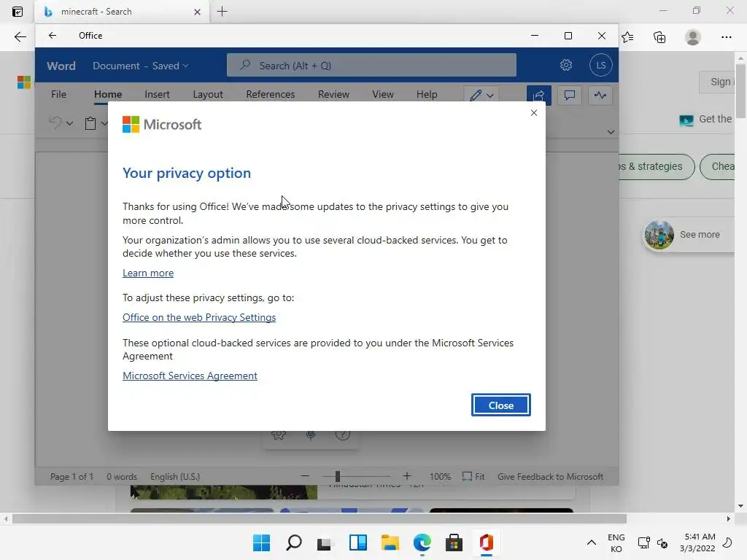This screenshot has height=560, width=747.
Task: Open Task View from the taskbar
Action: click(x=325, y=542)
